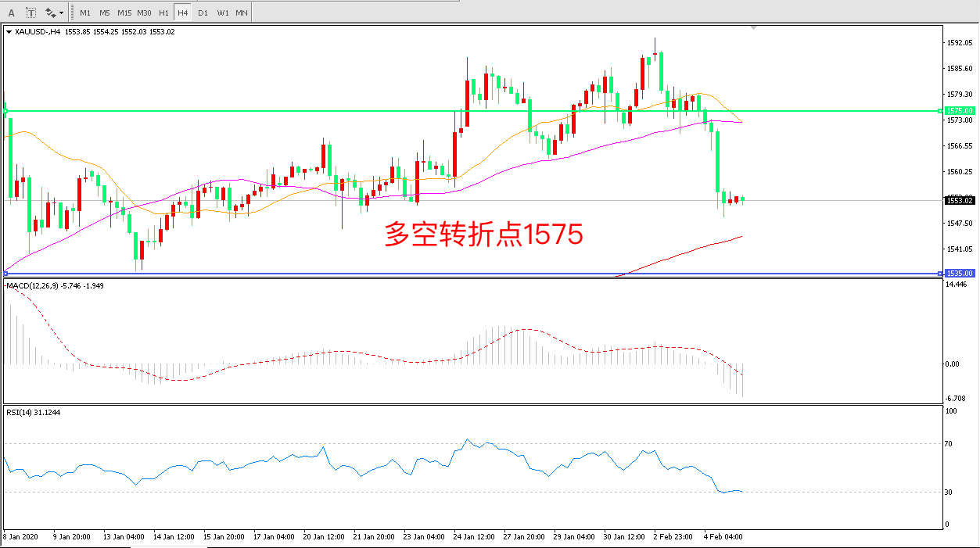Switch chart to M1 timeframe

coord(85,13)
